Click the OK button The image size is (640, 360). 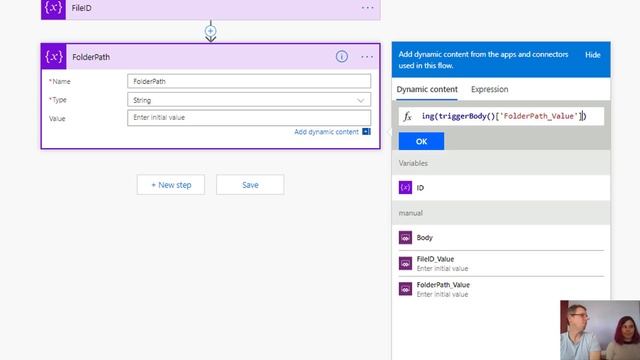click(421, 141)
